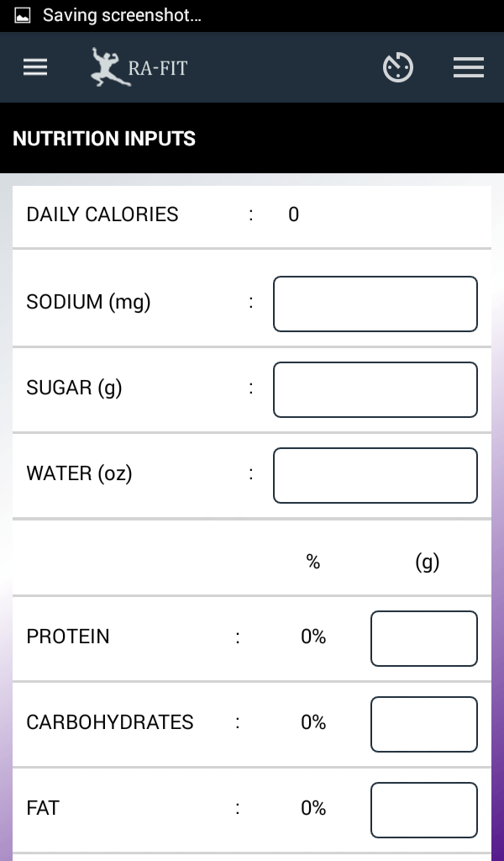504x861 pixels.
Task: Focus the Sodium (mg) input field
Action: click(x=375, y=304)
